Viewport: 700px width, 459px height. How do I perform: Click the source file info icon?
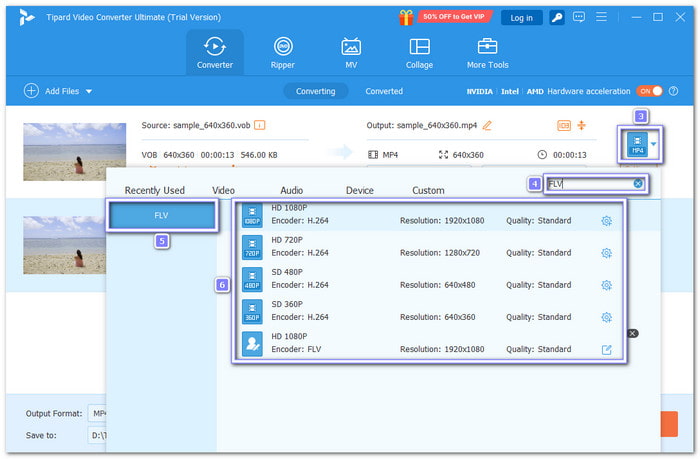260,125
